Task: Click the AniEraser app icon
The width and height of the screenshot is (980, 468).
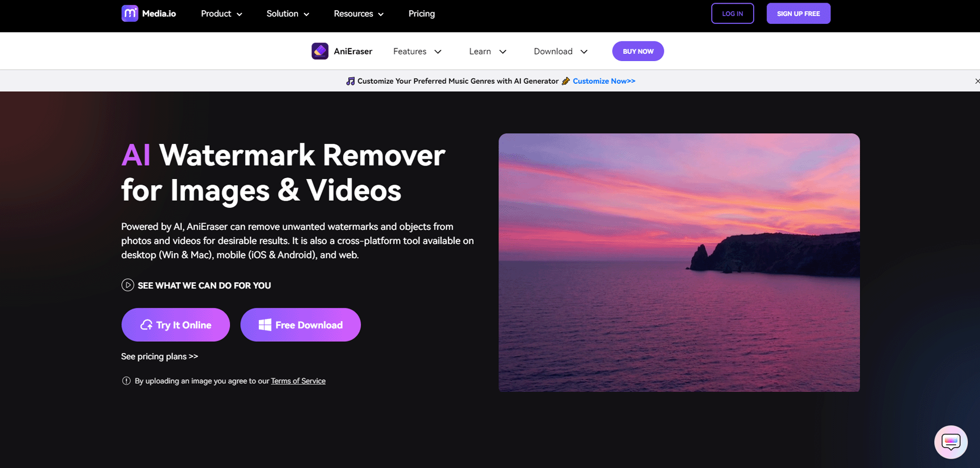Action: pos(320,51)
